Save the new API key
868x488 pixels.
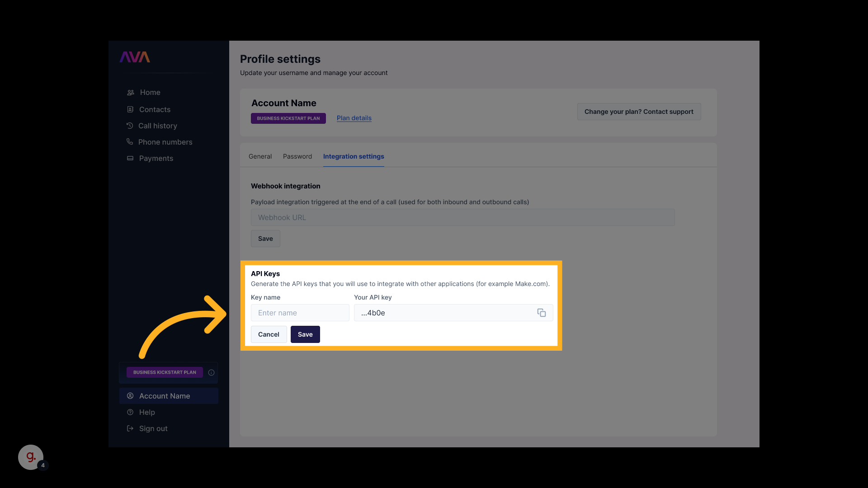click(x=305, y=334)
